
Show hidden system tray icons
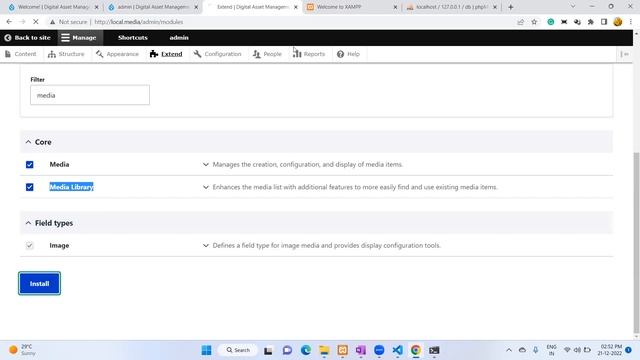[x=509, y=350]
